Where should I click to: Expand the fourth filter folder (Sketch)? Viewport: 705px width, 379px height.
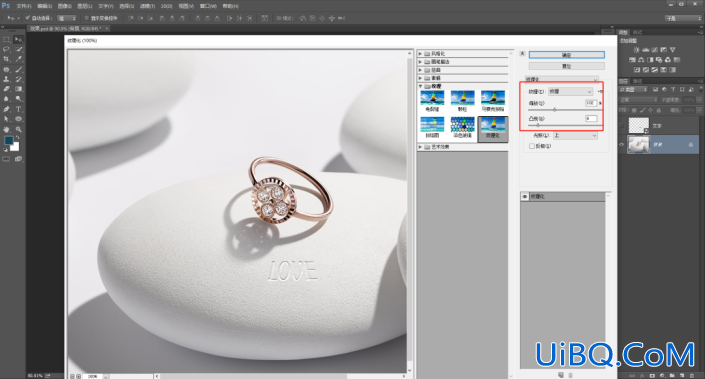(420, 78)
